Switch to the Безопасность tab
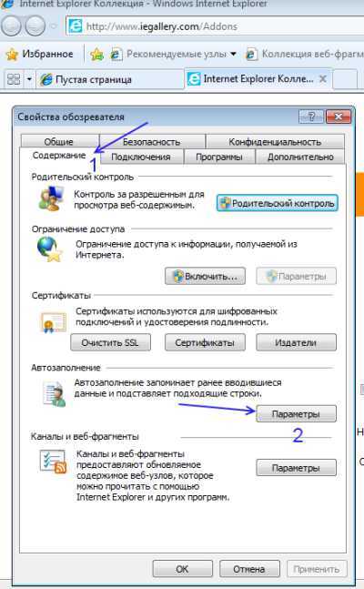The width and height of the screenshot is (364, 589). (x=152, y=142)
